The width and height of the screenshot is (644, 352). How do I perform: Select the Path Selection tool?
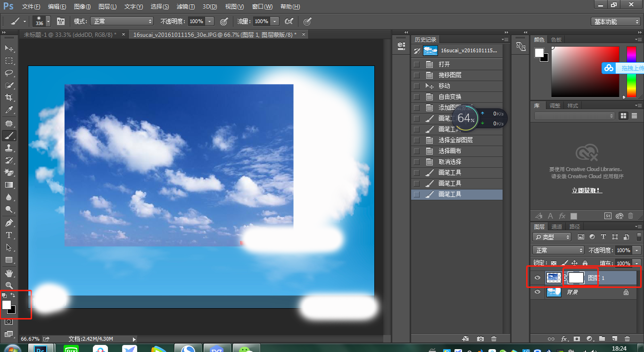9,247
